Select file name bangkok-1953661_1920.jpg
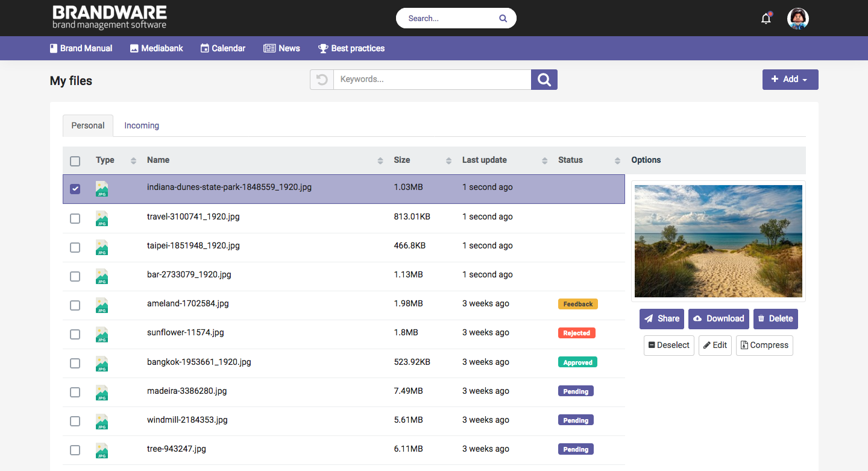This screenshot has width=868, height=471. 199,362
